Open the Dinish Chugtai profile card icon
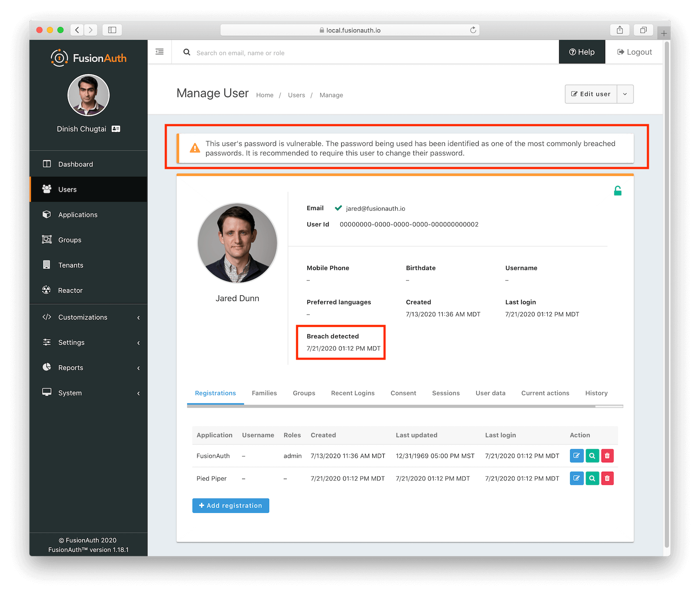 tap(116, 129)
